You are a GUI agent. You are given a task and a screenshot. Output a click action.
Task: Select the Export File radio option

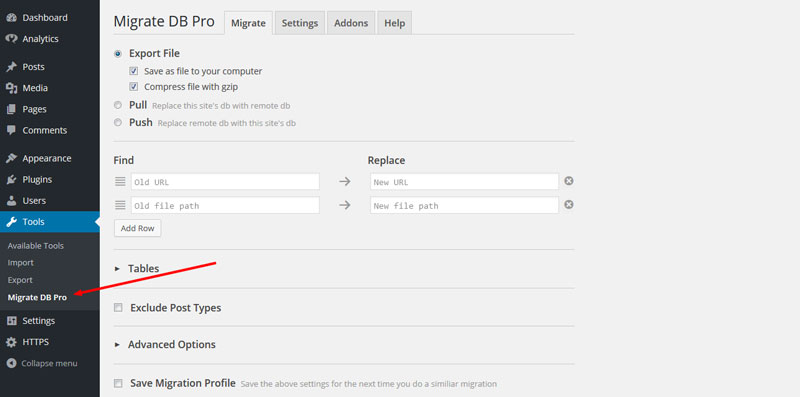click(118, 54)
